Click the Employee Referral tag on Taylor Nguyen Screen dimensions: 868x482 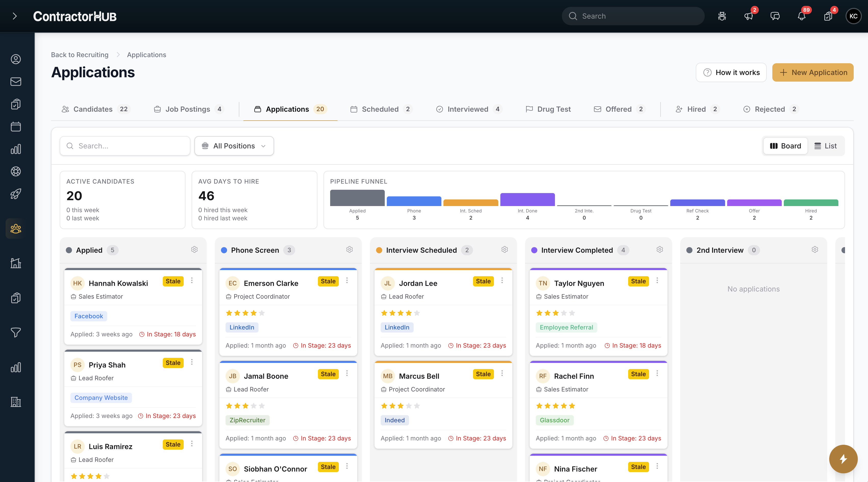[x=566, y=327]
